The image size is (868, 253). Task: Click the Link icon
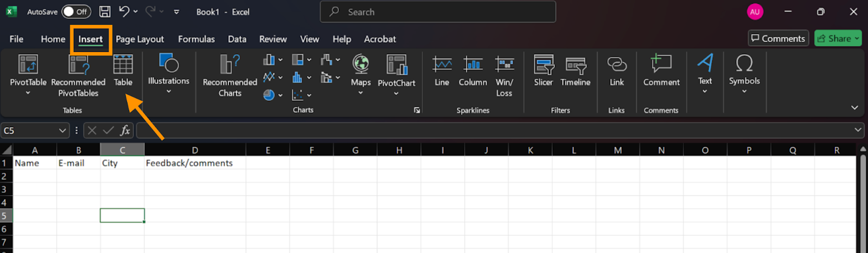(617, 71)
